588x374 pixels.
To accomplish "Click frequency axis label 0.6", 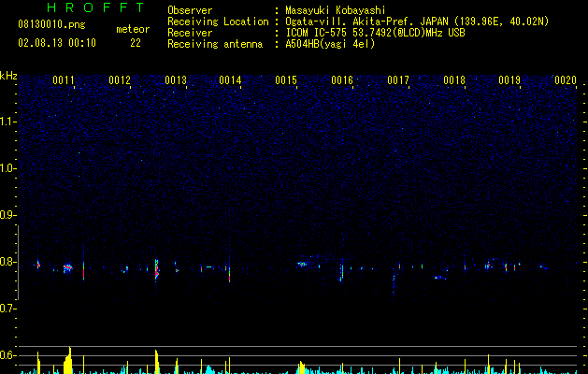I will pyautogui.click(x=7, y=355).
